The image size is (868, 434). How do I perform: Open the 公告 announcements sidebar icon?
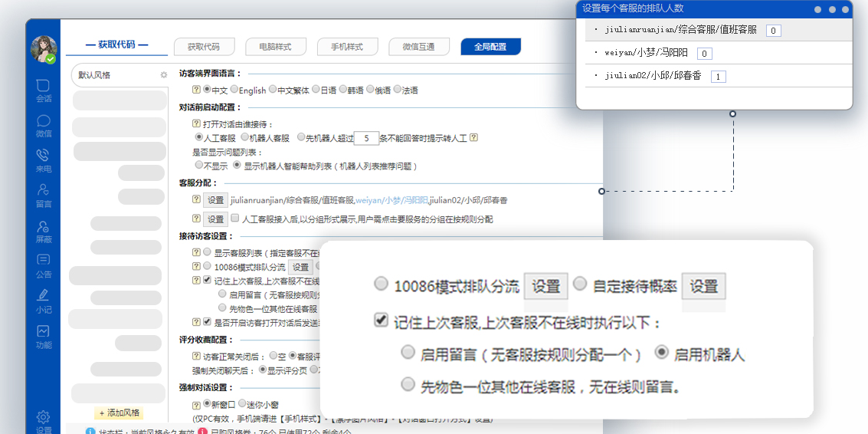(x=44, y=265)
